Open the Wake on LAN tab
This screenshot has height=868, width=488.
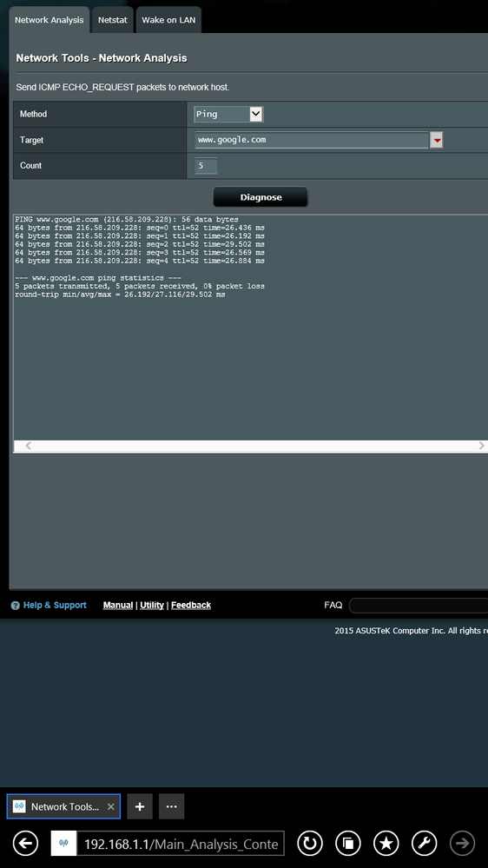[x=168, y=20]
